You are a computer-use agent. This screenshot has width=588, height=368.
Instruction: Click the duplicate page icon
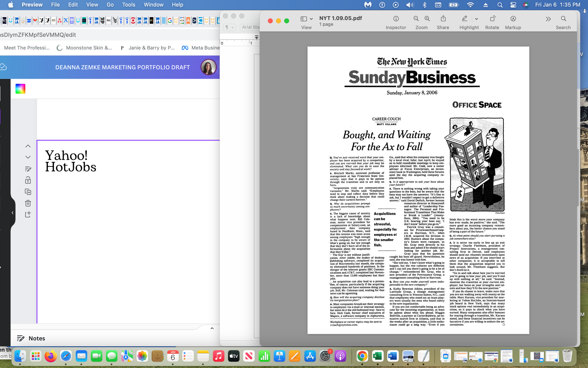28,192
